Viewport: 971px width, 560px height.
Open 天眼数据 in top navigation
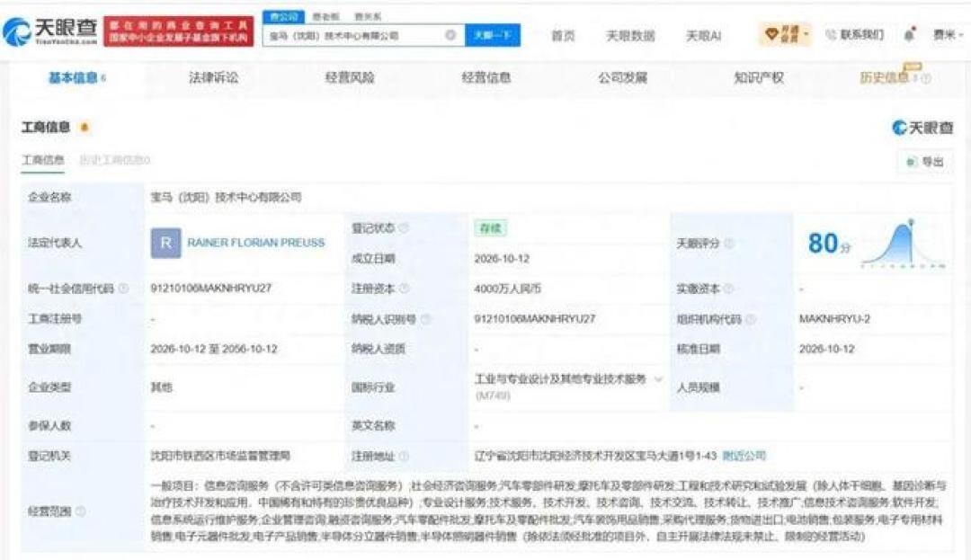pos(629,36)
